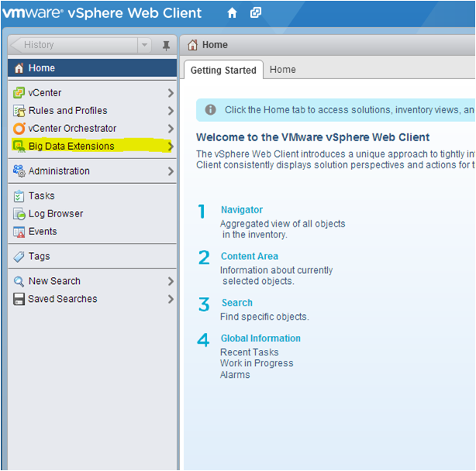This screenshot has width=476, height=471.
Task: Open Log Browser entry
Action: [92, 213]
